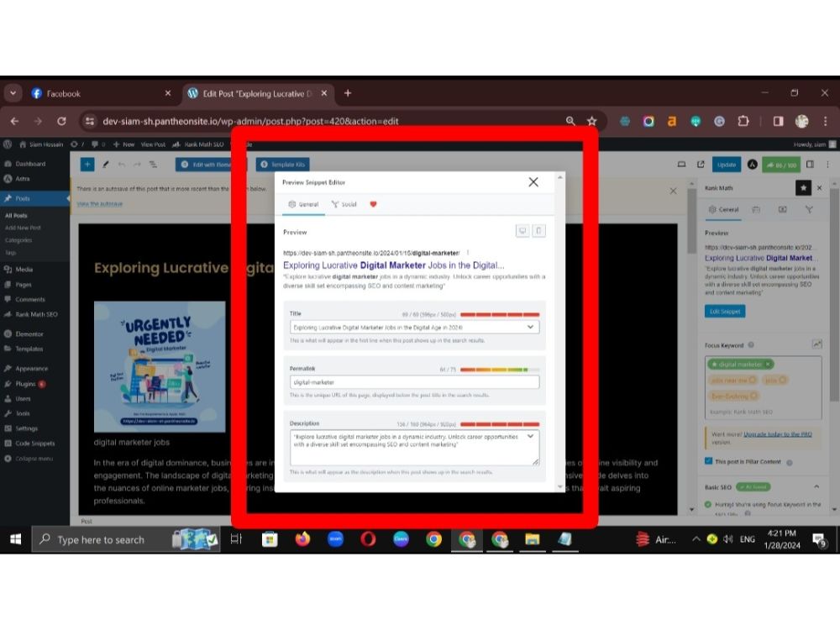The height and width of the screenshot is (630, 840).
Task: Click the Description length progress bar
Action: tap(499, 424)
